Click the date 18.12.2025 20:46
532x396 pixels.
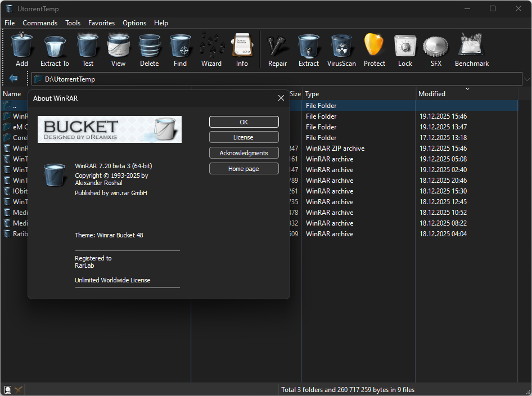443,180
